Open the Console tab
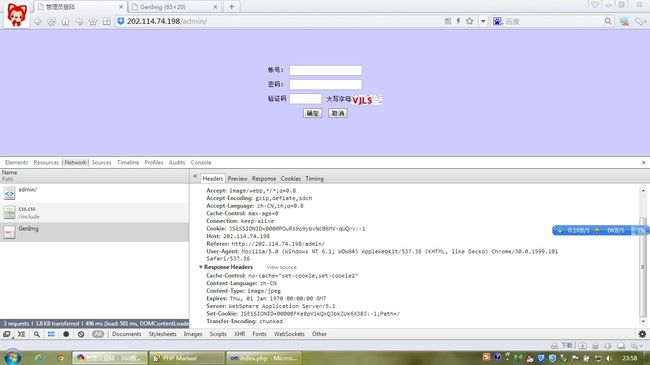 click(x=201, y=163)
